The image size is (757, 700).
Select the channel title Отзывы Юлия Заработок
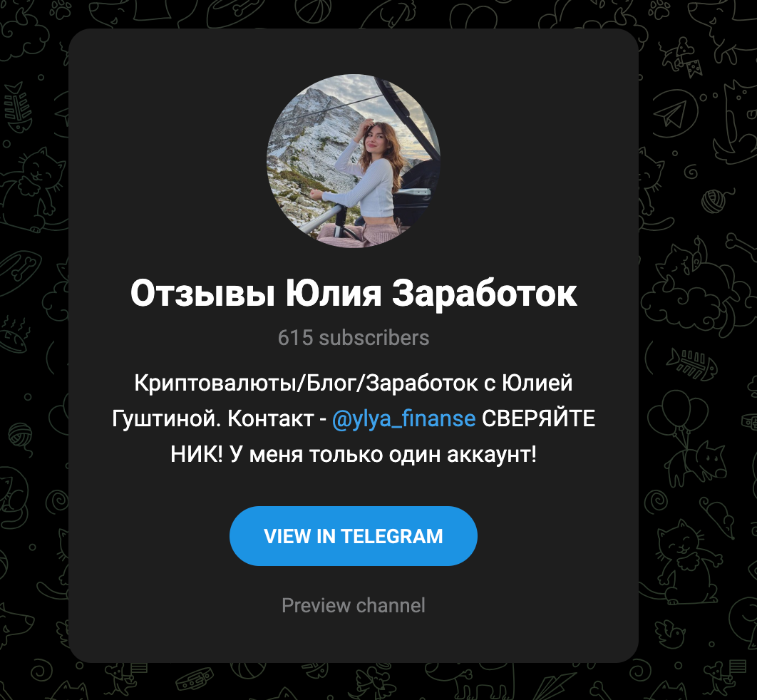pyautogui.click(x=354, y=293)
